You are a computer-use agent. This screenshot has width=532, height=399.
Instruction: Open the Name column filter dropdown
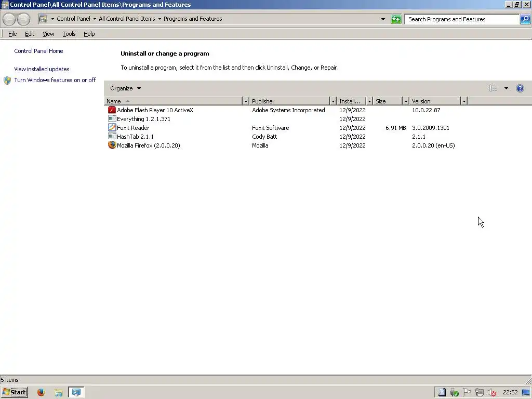click(x=246, y=101)
